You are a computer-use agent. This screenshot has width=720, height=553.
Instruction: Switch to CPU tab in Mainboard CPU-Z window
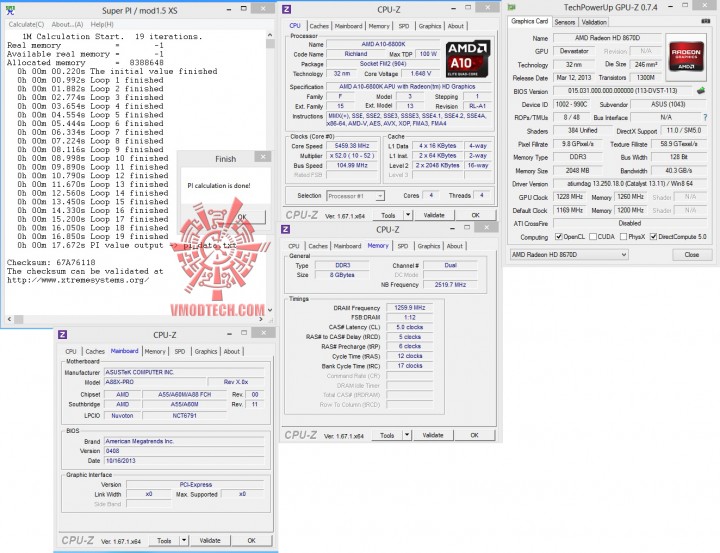pyautogui.click(x=71, y=351)
